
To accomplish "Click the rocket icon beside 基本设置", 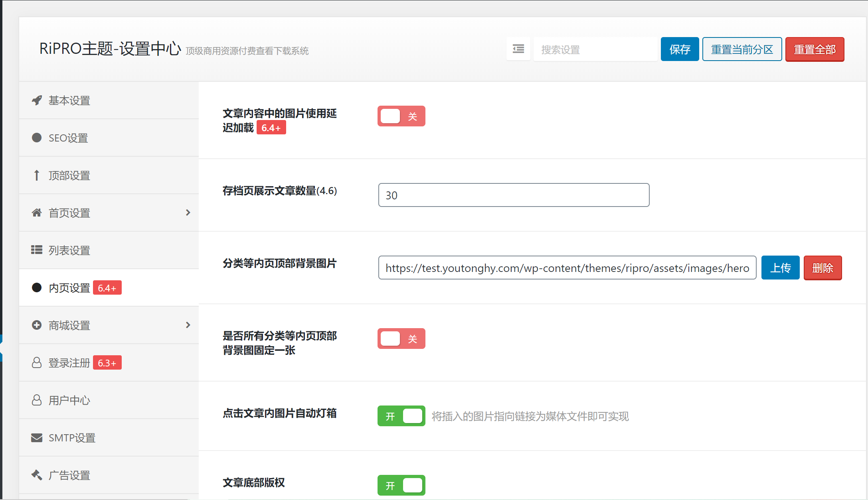I will click(x=37, y=100).
